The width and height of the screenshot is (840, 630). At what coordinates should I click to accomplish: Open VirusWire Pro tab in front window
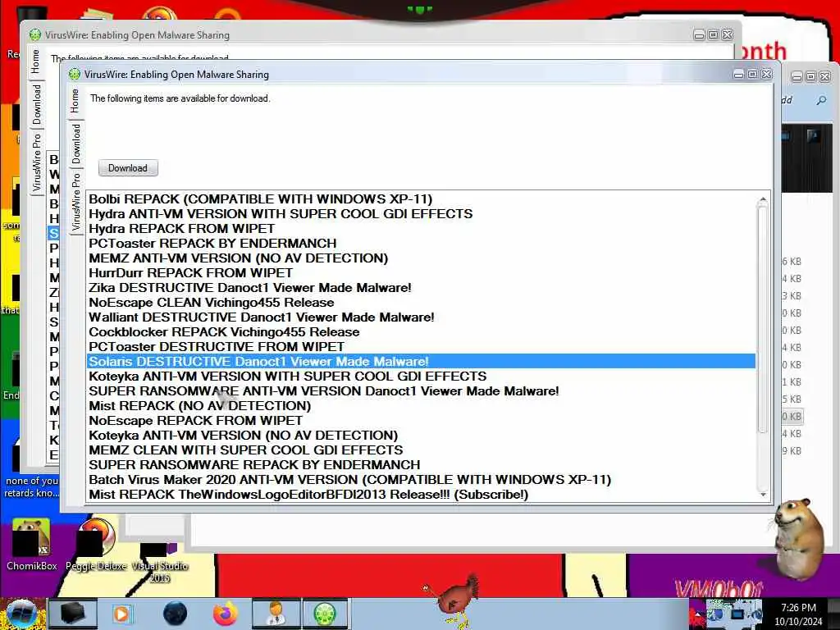(x=75, y=201)
